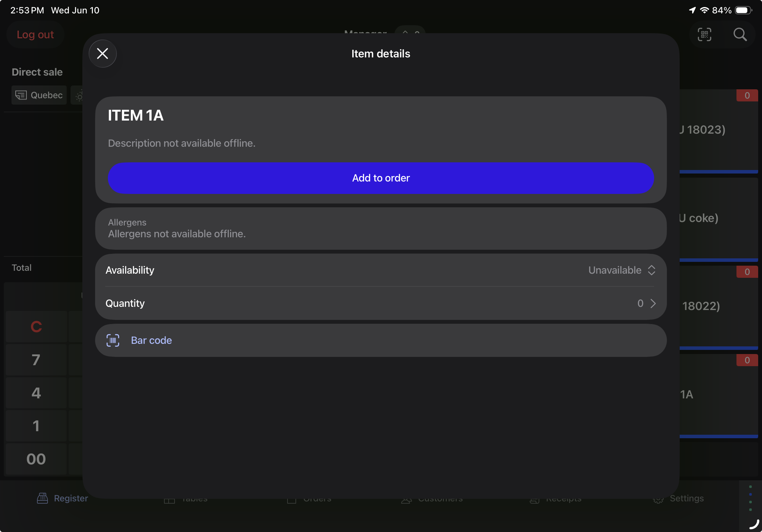Click the Direct sale heading

37,72
